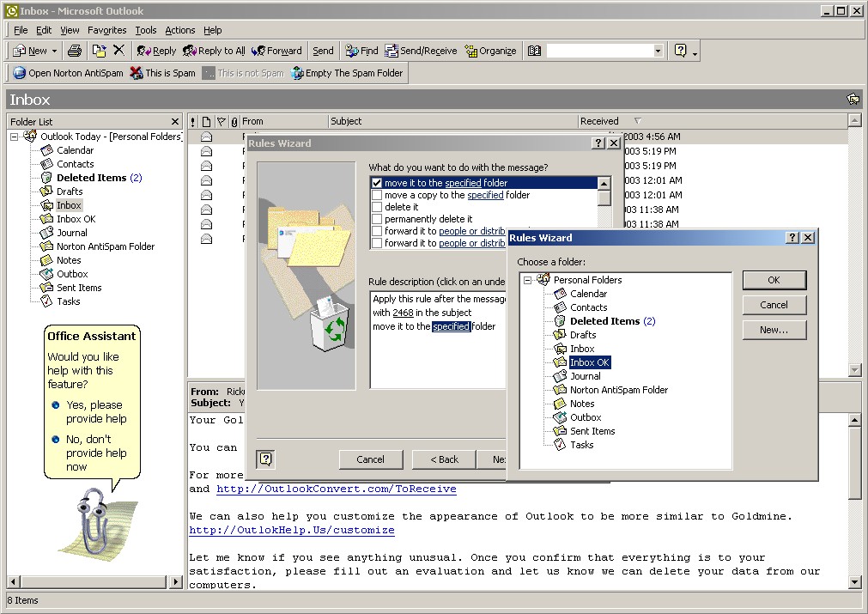Viewport: 868px width, 614px height.
Task: Click the Move to Folder toolbar icon
Action: point(99,51)
